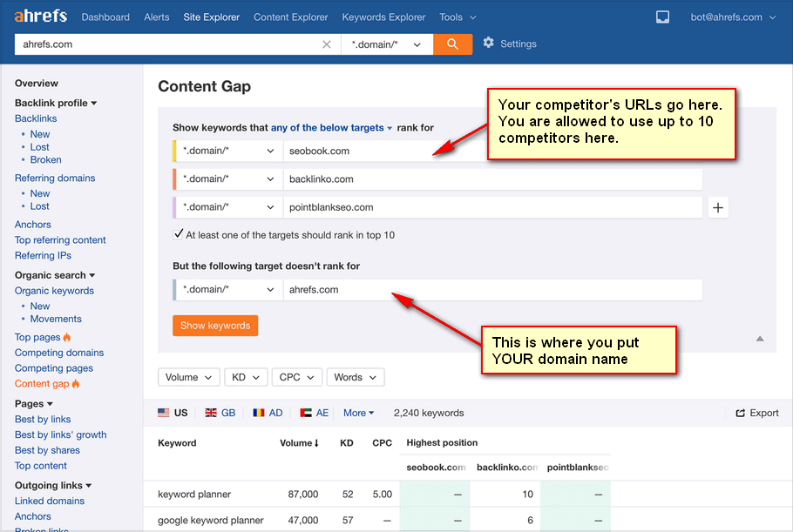Screen dimensions: 793x532
Task: Add another competitor with the plus icon
Action: click(x=718, y=207)
